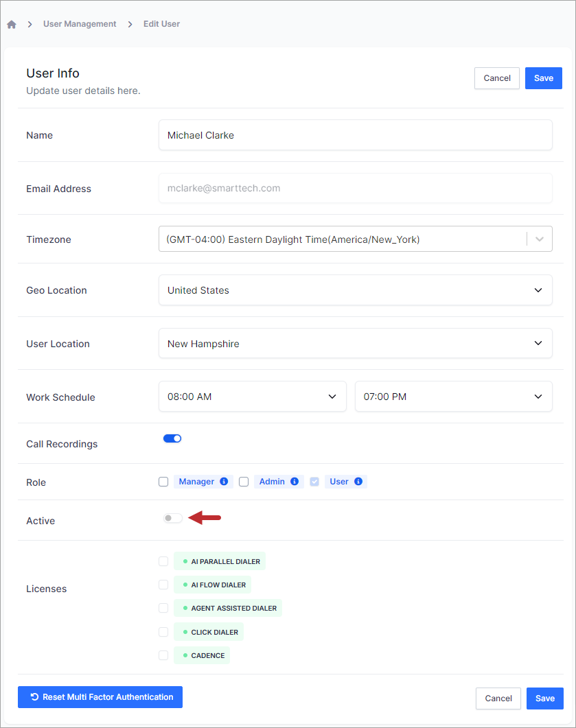Go to the home icon in breadcrumb
The width and height of the screenshot is (576, 728).
[12, 24]
